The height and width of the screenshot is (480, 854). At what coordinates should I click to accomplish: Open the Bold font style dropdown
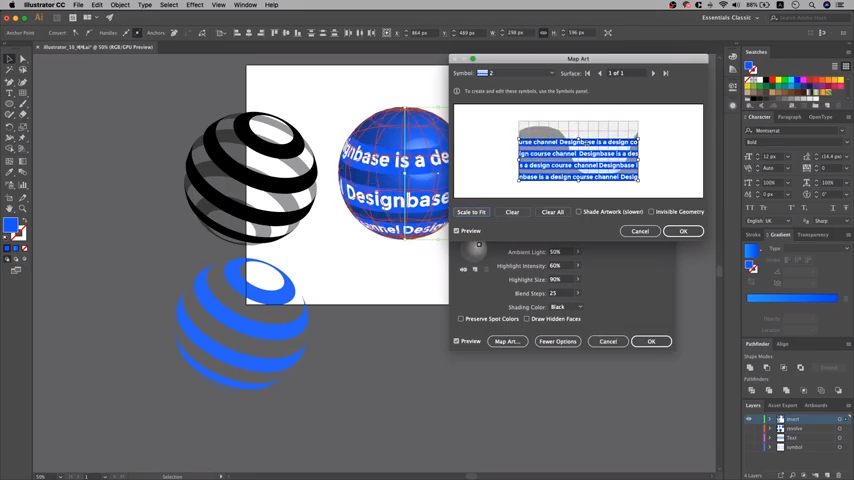pyautogui.click(x=846, y=142)
